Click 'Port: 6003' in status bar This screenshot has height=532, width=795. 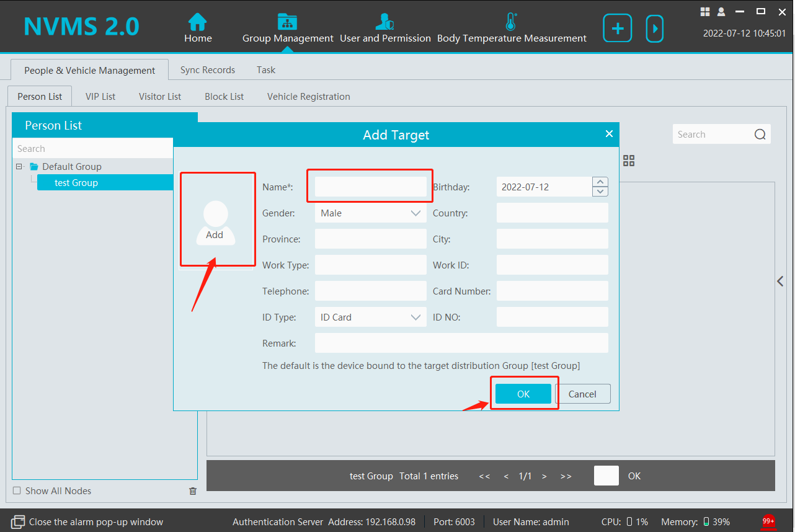pyautogui.click(x=454, y=522)
